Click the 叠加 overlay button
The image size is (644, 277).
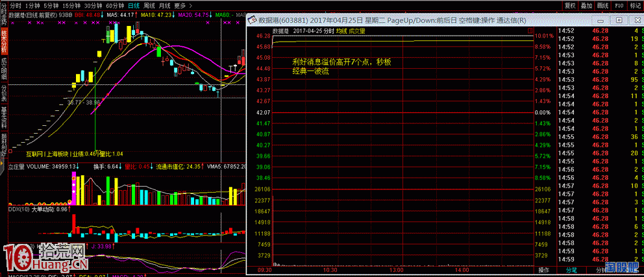pos(586,5)
